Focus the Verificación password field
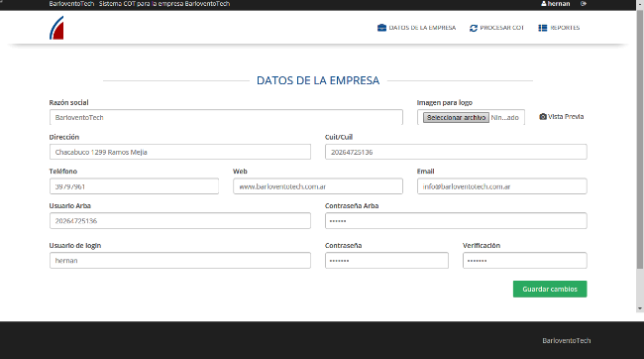 tap(524, 260)
